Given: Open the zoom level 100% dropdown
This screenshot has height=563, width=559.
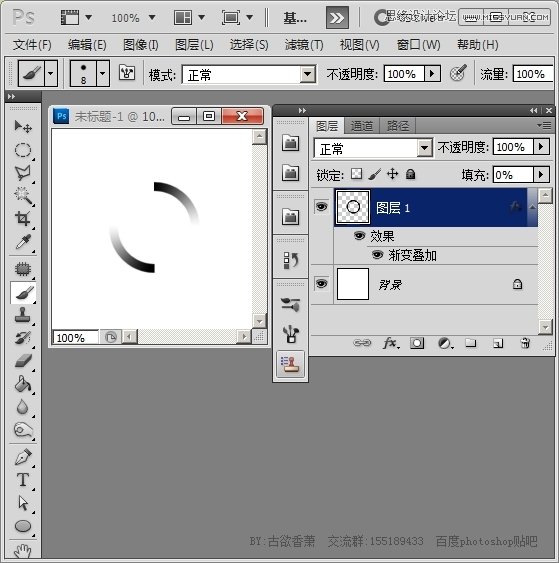Looking at the screenshot, I should [x=152, y=17].
